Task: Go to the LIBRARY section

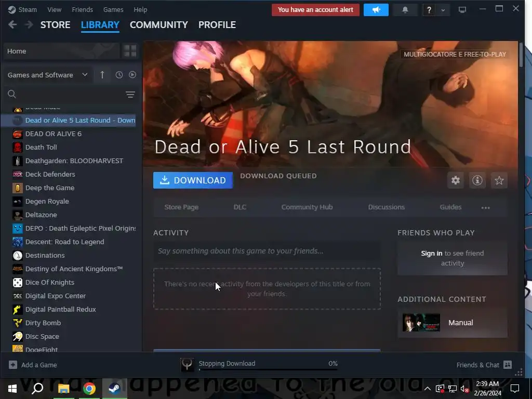Action: [100, 25]
